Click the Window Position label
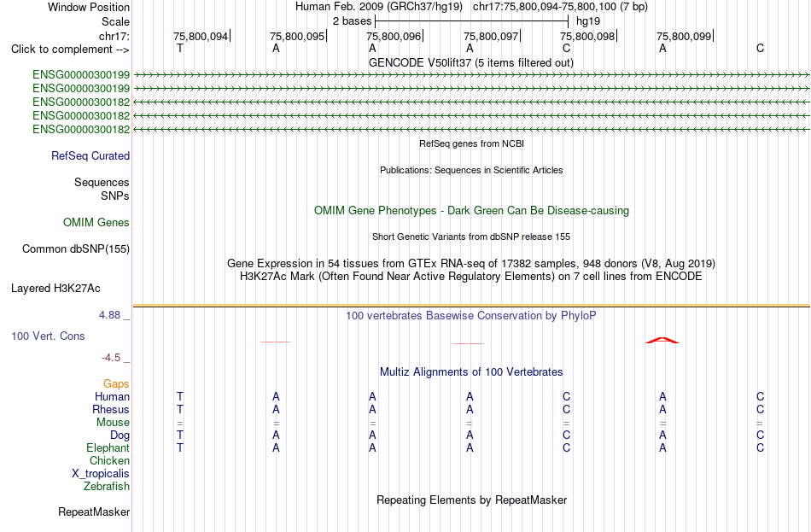The image size is (811, 532). click(x=89, y=7)
